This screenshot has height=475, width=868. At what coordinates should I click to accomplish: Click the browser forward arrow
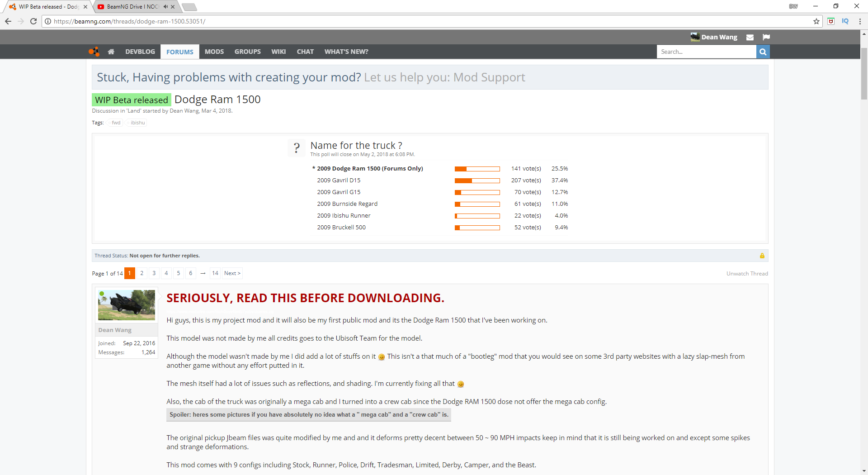coord(21,21)
